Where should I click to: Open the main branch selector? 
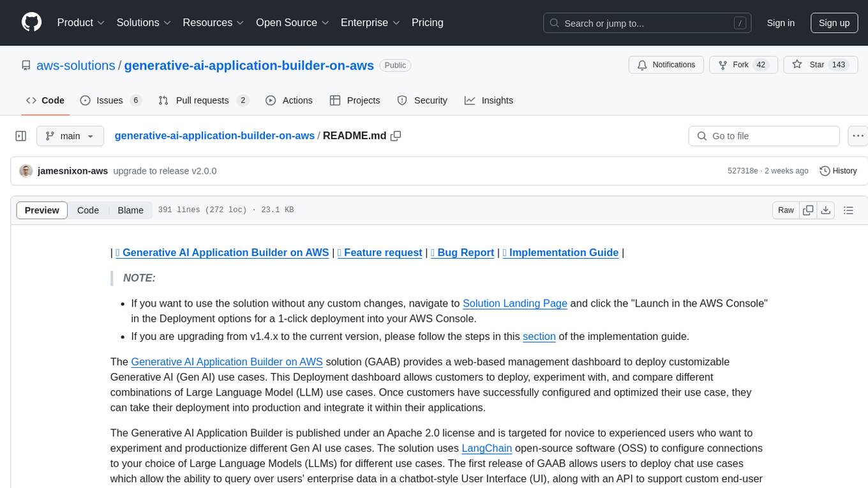coord(70,136)
